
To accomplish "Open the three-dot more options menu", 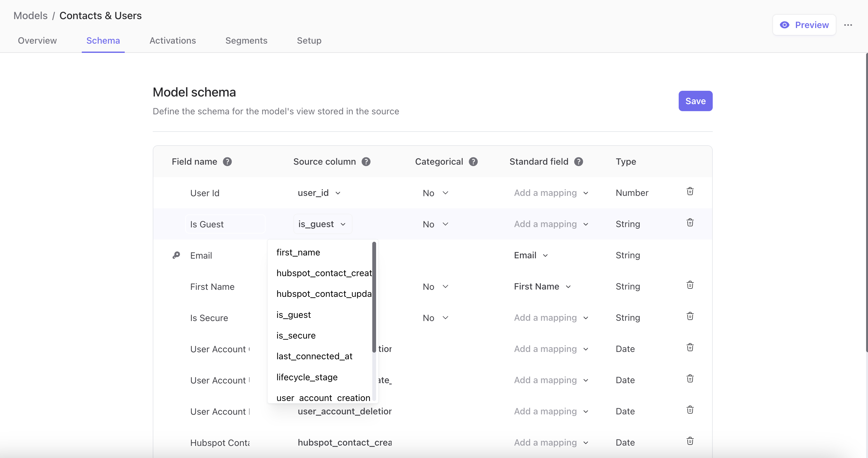I will (x=848, y=25).
